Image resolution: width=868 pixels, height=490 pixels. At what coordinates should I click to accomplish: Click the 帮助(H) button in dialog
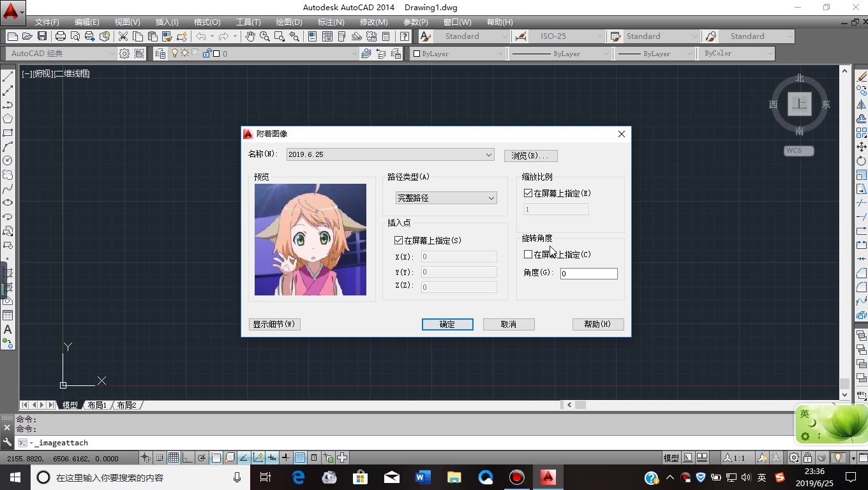coord(598,324)
